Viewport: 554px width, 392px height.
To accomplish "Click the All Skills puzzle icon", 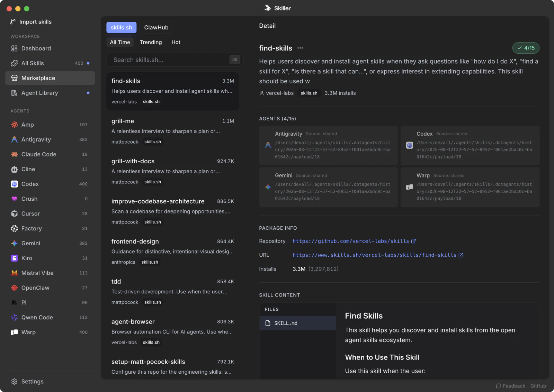I will (14, 63).
